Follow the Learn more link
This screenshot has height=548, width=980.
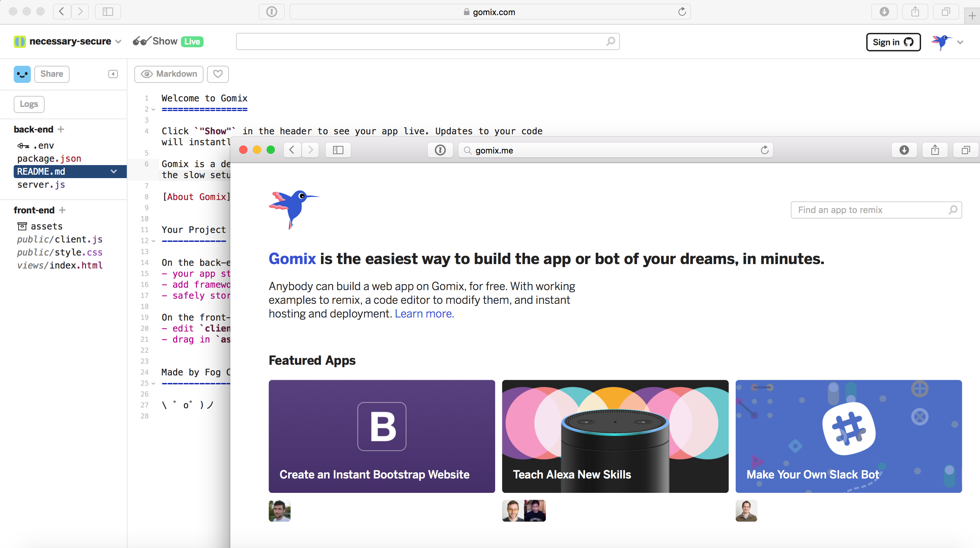point(424,314)
